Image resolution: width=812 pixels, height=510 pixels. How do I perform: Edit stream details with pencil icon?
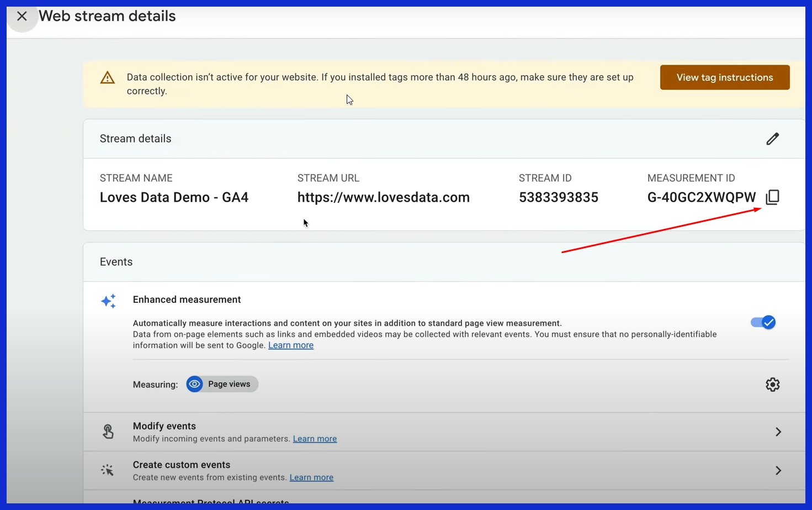coord(773,139)
